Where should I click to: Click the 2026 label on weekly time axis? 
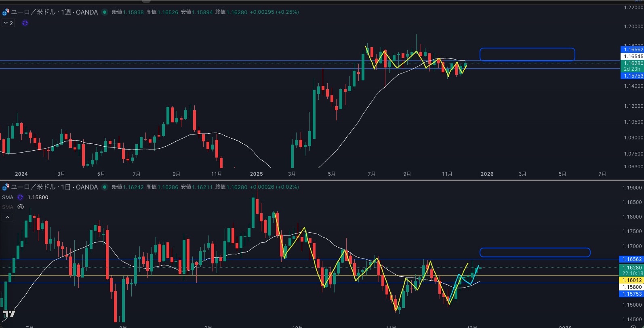pyautogui.click(x=487, y=174)
